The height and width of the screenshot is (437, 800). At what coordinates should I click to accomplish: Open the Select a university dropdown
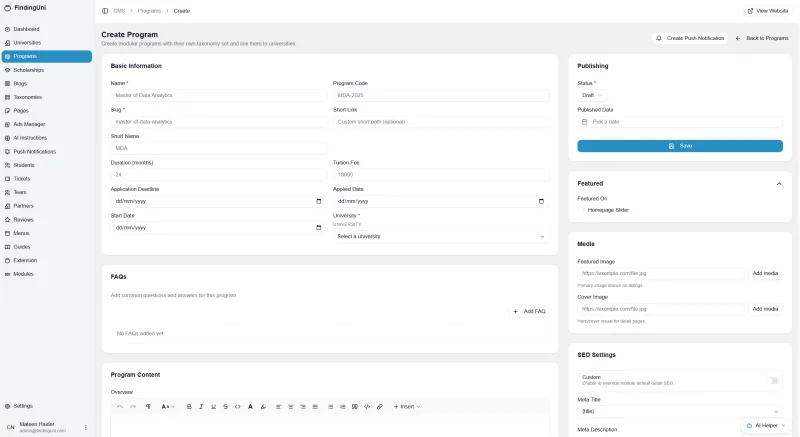pos(441,237)
